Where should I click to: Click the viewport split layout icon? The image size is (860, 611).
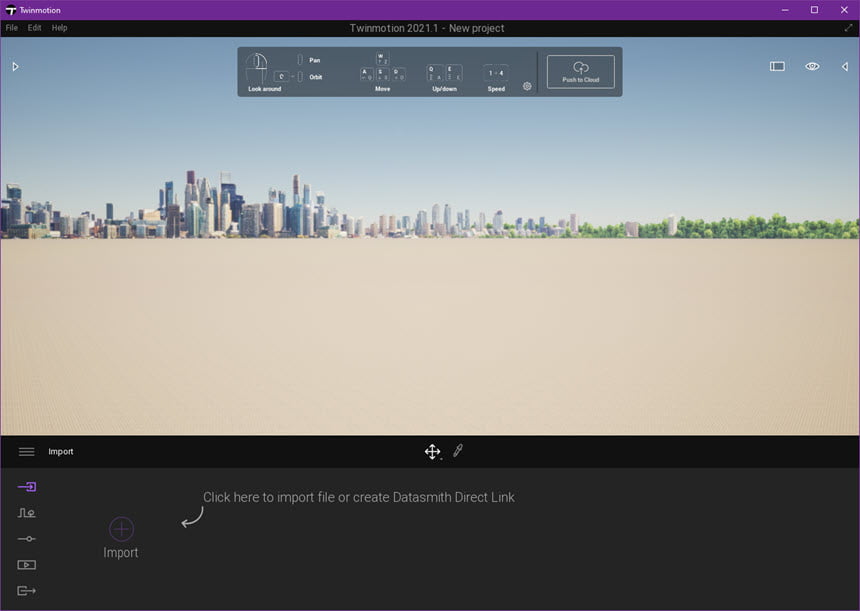pos(777,66)
